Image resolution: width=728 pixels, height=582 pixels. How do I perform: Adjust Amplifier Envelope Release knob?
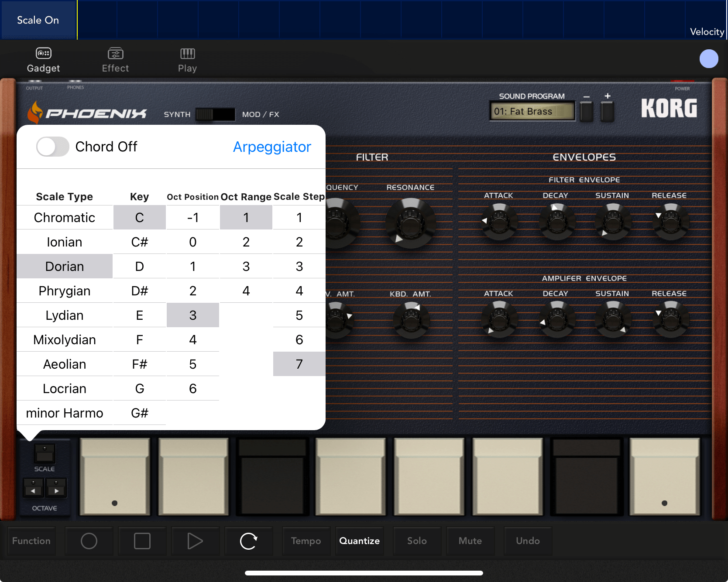[x=671, y=320]
